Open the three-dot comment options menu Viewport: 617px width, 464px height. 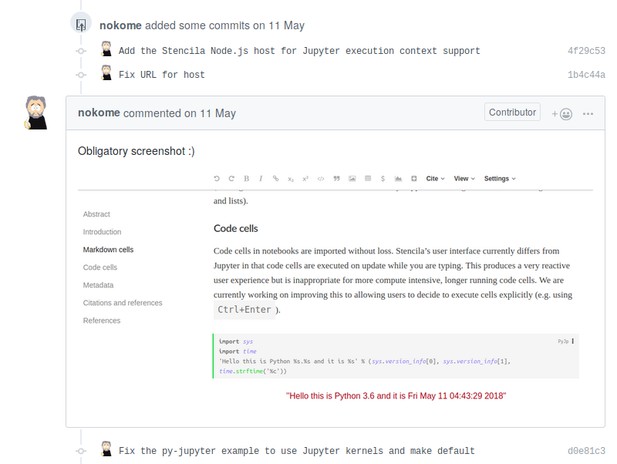[588, 114]
